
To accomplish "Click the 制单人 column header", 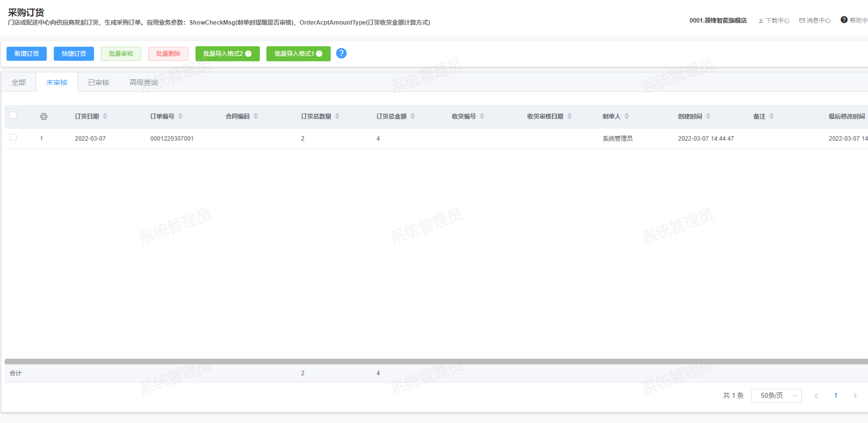I will [612, 117].
